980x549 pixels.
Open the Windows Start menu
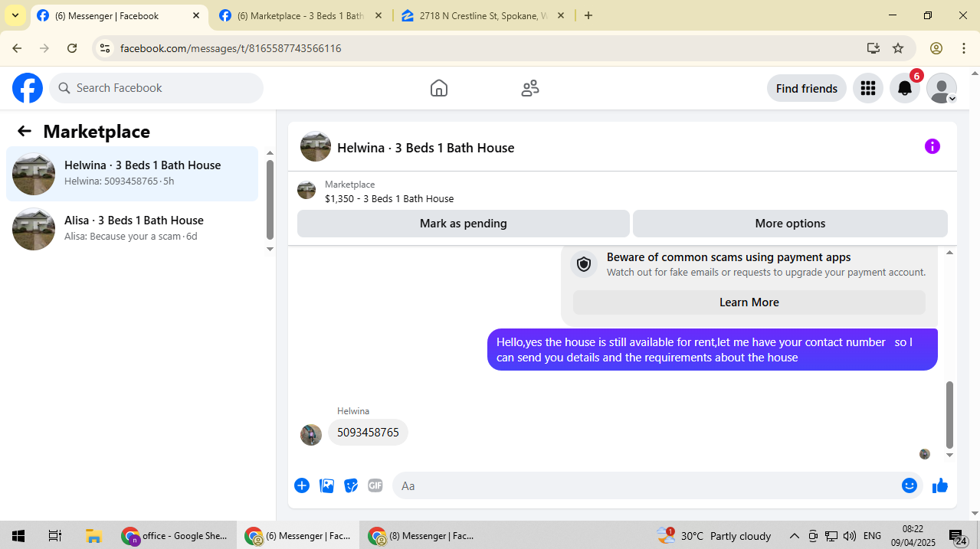click(x=18, y=536)
